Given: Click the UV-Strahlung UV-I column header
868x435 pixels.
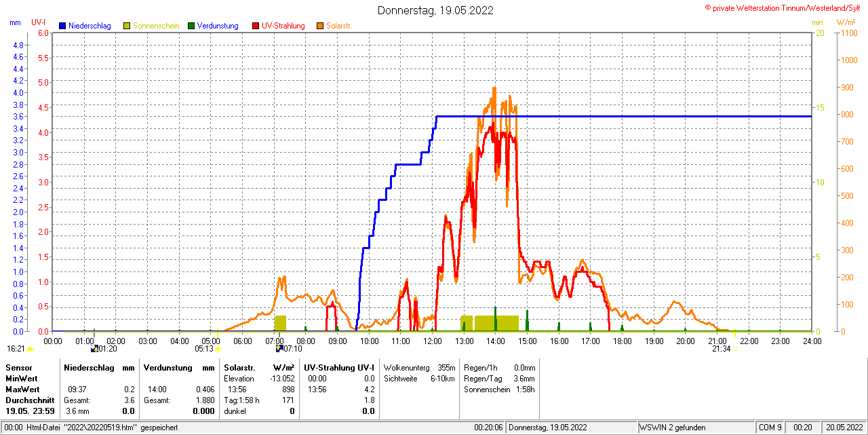Looking at the screenshot, I should (x=339, y=367).
